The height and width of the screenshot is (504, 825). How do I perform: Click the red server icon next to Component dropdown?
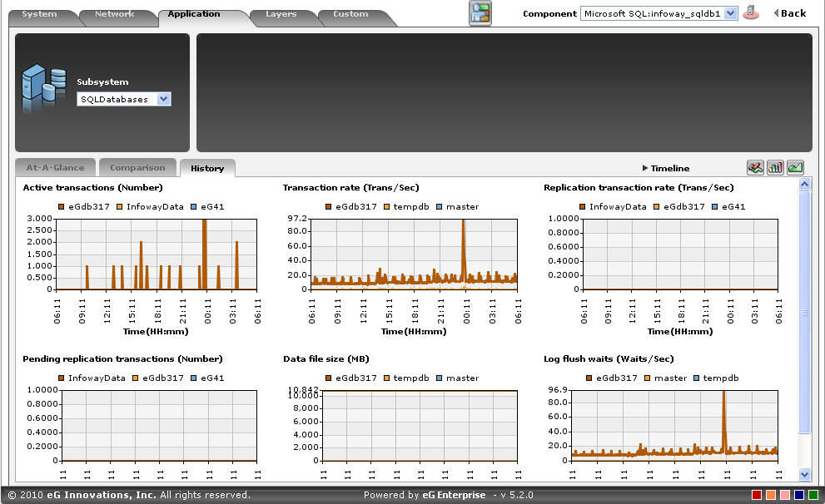(x=752, y=12)
